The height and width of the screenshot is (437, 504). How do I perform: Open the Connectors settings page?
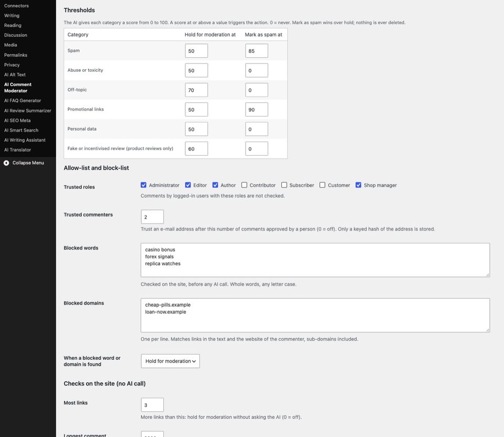click(x=16, y=6)
